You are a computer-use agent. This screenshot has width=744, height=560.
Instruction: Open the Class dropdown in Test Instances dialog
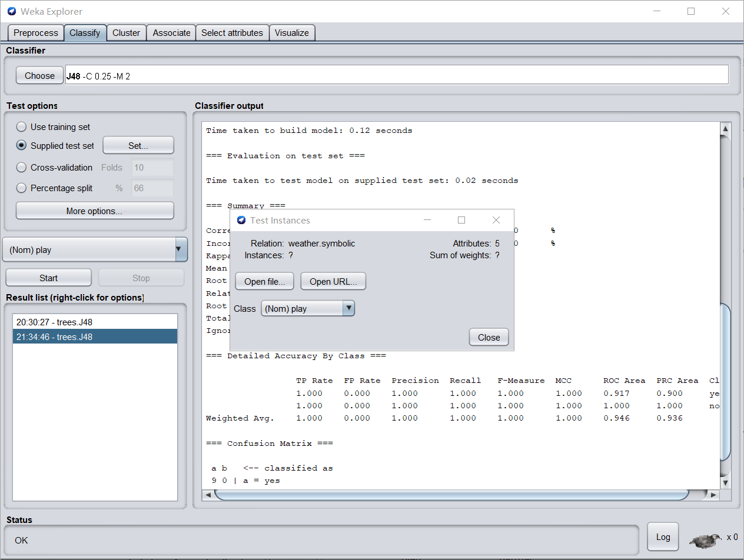(308, 308)
